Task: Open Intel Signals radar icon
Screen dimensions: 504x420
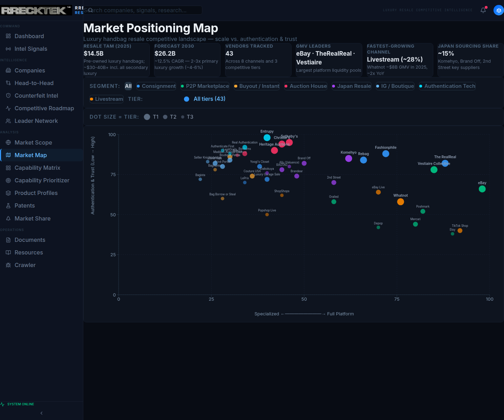Action: click(8, 49)
